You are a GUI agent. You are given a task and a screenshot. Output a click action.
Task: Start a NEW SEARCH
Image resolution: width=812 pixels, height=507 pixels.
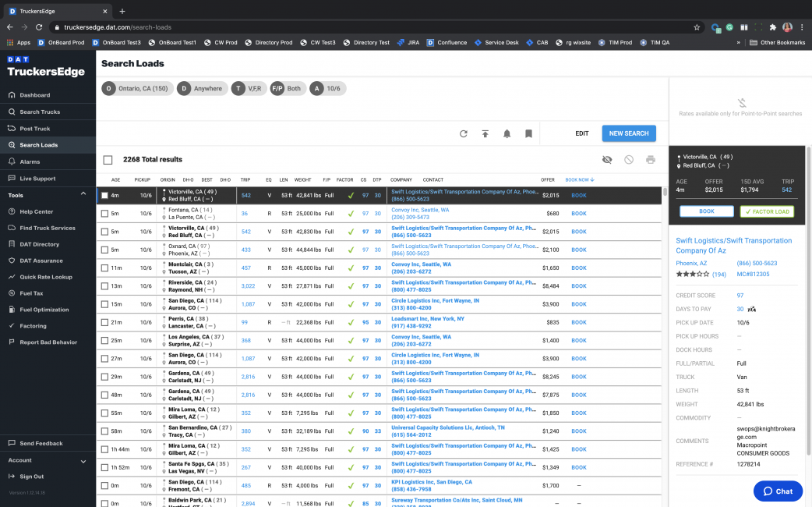point(629,133)
